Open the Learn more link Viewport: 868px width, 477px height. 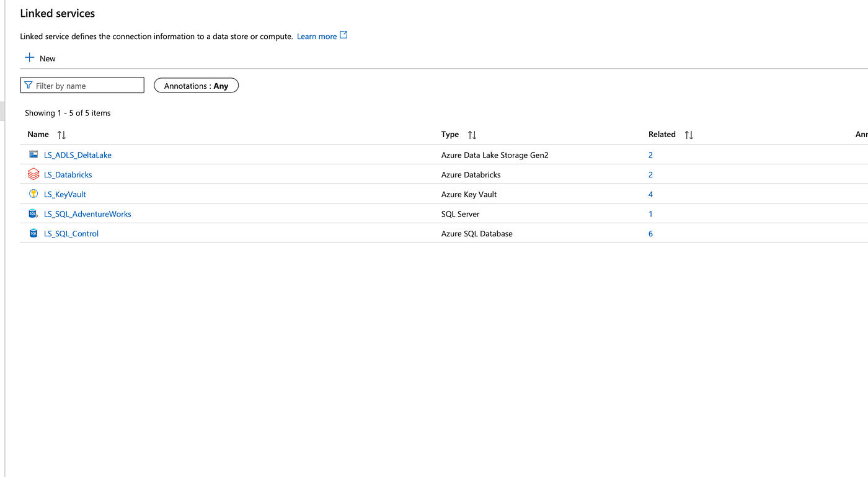(x=317, y=37)
